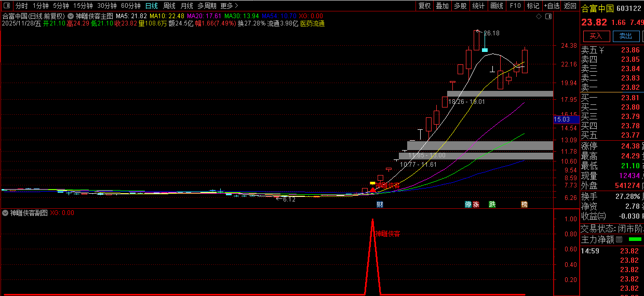Click the 26.18 high price label

click(x=491, y=33)
